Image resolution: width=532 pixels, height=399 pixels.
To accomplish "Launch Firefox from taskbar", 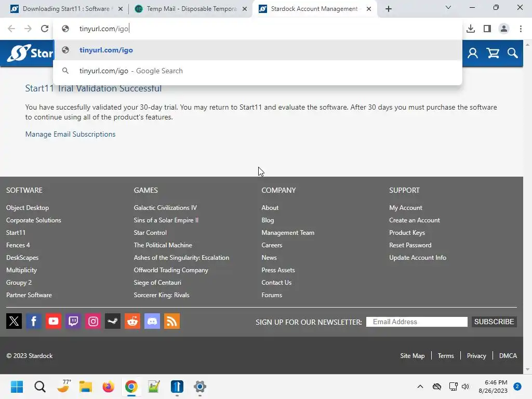I will (x=108, y=387).
